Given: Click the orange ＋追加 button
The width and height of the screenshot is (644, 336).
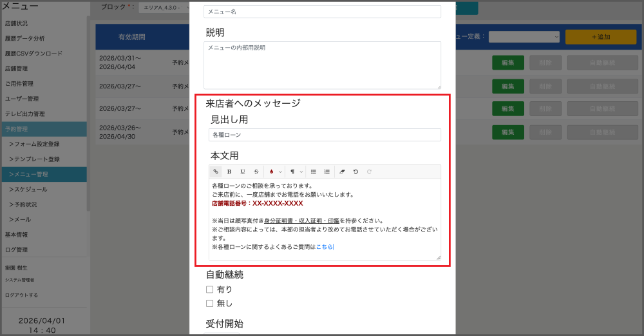Looking at the screenshot, I should (x=601, y=37).
